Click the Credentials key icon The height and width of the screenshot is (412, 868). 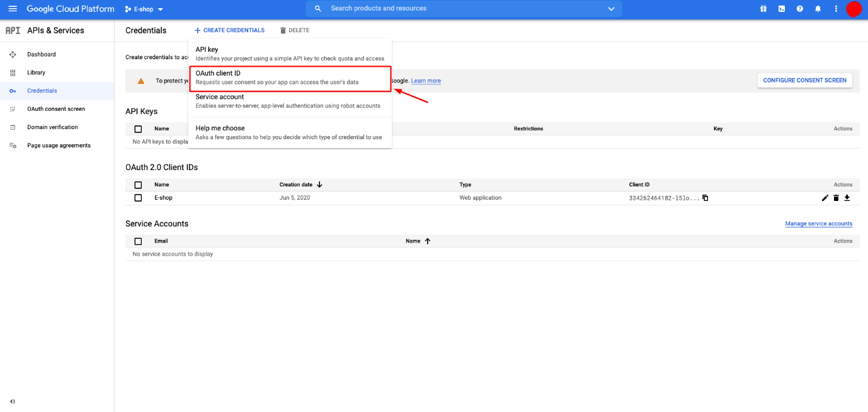pyautogui.click(x=13, y=91)
